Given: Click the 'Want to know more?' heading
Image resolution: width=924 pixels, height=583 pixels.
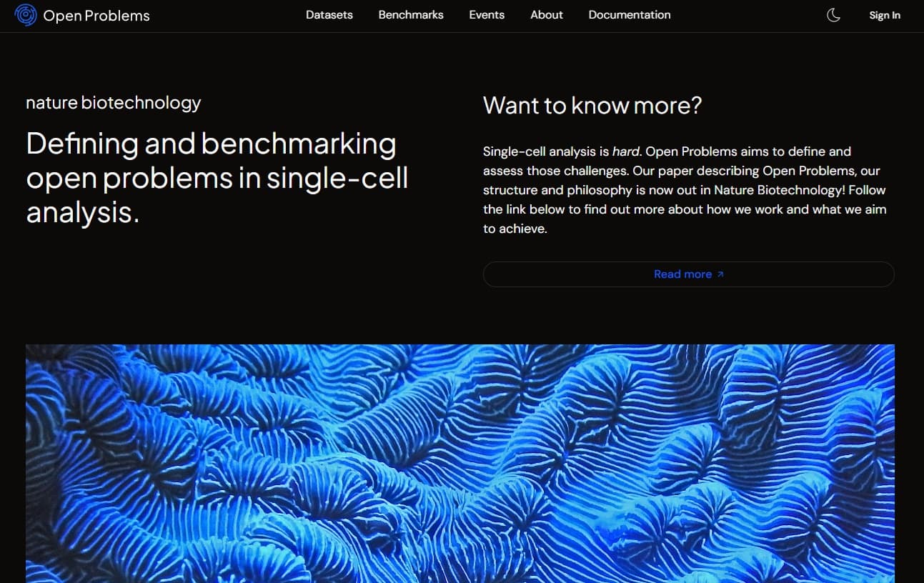Looking at the screenshot, I should 592,106.
